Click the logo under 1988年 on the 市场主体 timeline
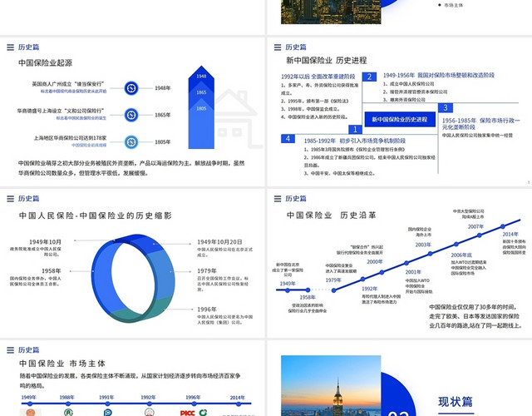The width and height of the screenshot is (532, 416). (x=68, y=413)
